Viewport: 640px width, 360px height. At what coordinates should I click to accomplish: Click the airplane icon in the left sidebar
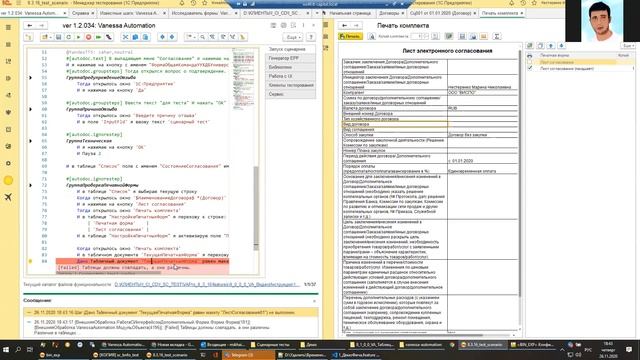click(8, 197)
